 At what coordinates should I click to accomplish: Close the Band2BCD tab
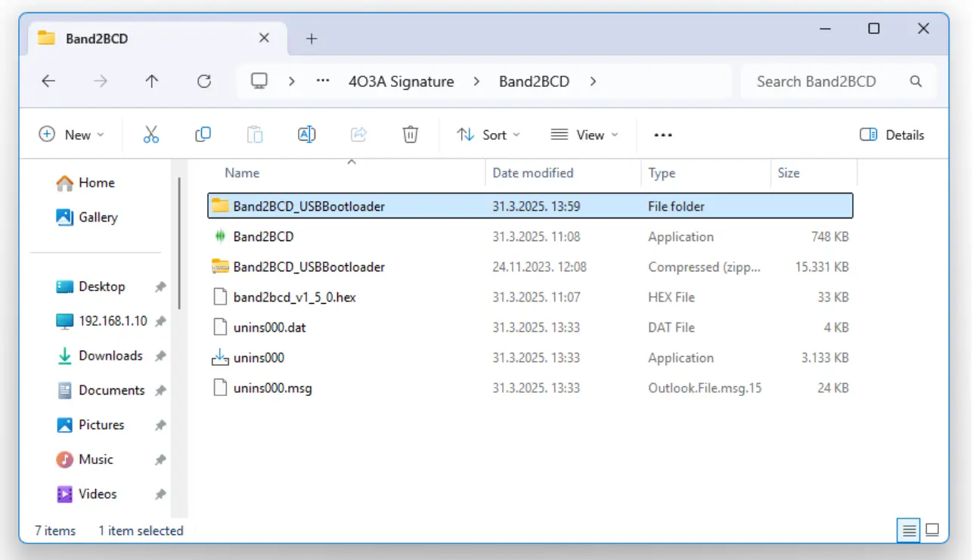264,38
